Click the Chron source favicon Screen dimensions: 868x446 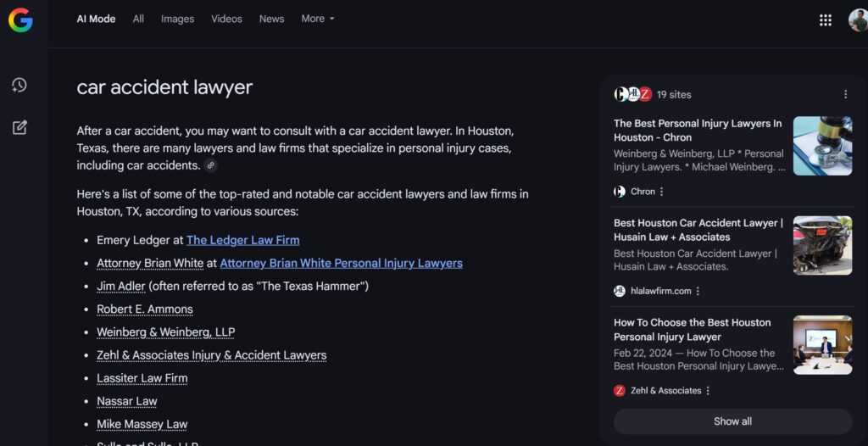pyautogui.click(x=620, y=192)
